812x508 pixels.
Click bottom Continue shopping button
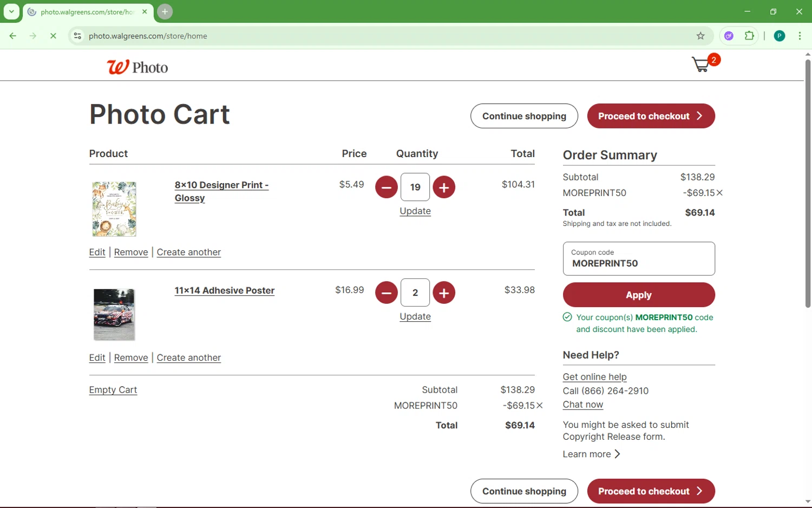pos(524,491)
